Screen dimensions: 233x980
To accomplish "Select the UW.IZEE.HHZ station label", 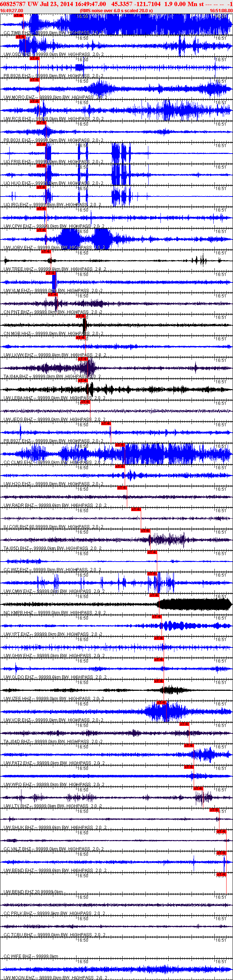I will (x=54, y=698).
